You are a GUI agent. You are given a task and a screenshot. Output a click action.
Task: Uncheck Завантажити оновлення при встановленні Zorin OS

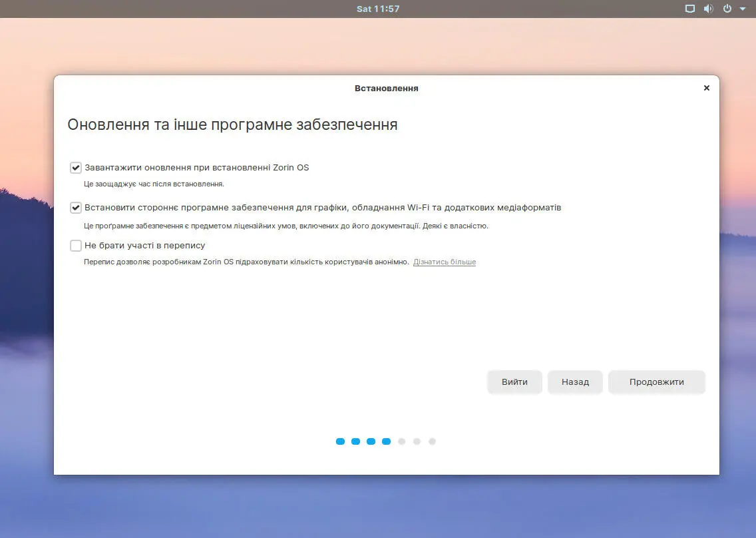click(x=76, y=168)
